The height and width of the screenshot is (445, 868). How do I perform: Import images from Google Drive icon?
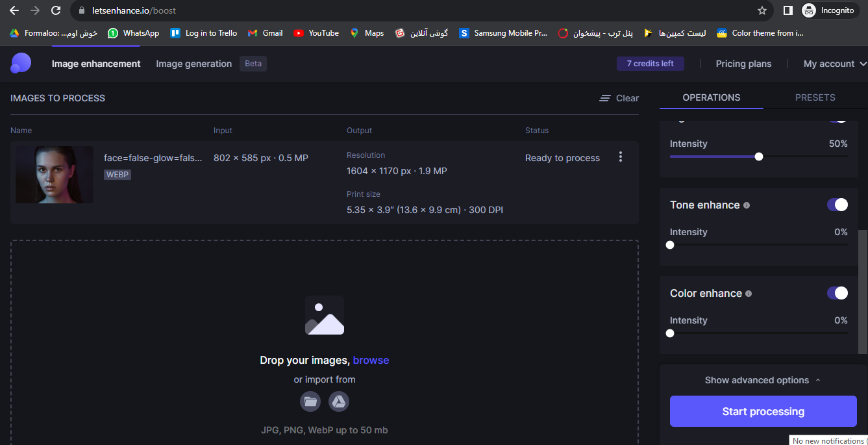coord(339,401)
